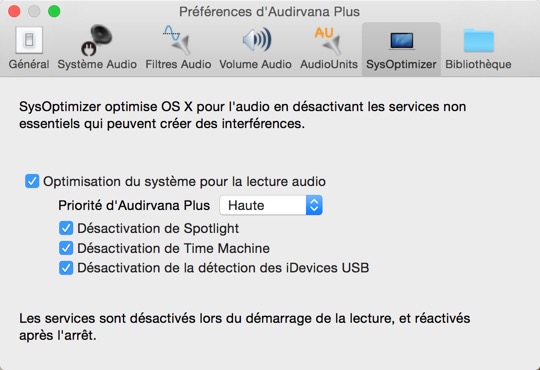Uncheck Désactivation de Spotlight
The width and height of the screenshot is (540, 370).
66,228
